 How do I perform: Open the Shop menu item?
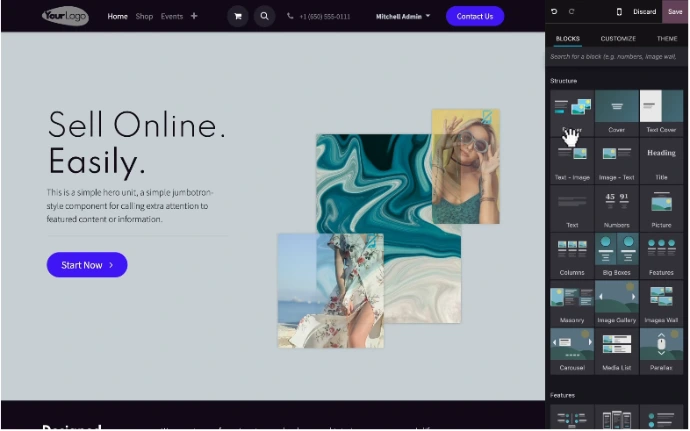click(x=144, y=16)
